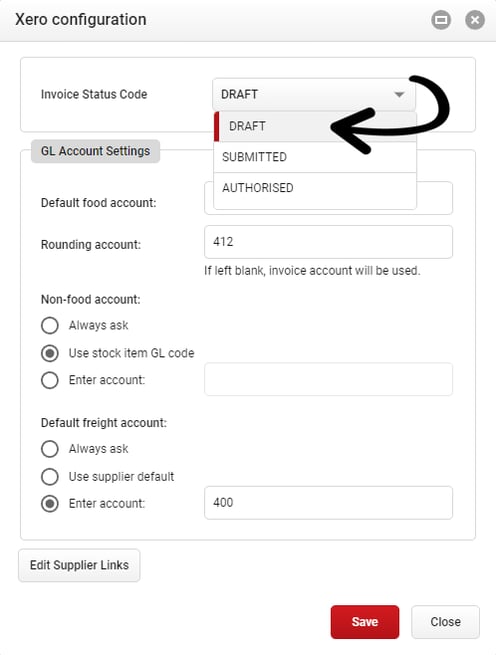496x655 pixels.
Task: Select freight Enter account radio button
Action: 50,504
